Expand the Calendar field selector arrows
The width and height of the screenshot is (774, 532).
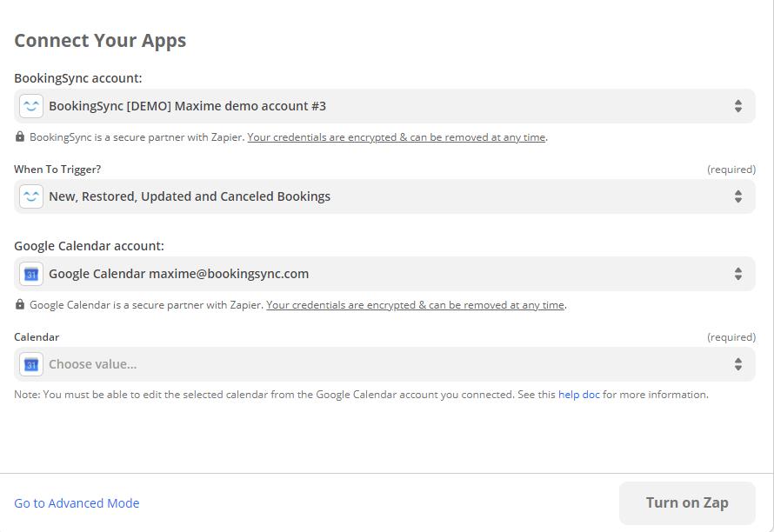pos(737,364)
